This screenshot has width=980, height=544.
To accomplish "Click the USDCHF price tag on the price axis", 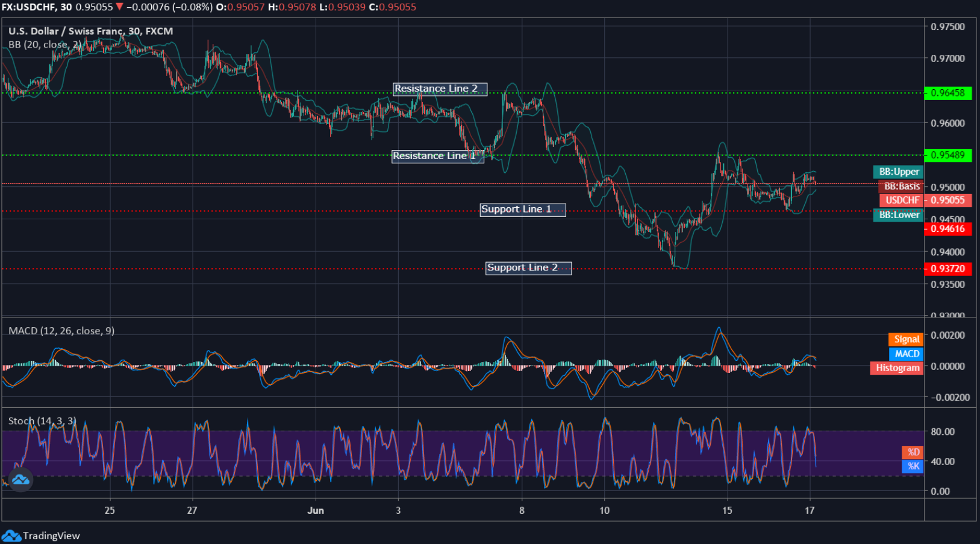I will pos(901,200).
